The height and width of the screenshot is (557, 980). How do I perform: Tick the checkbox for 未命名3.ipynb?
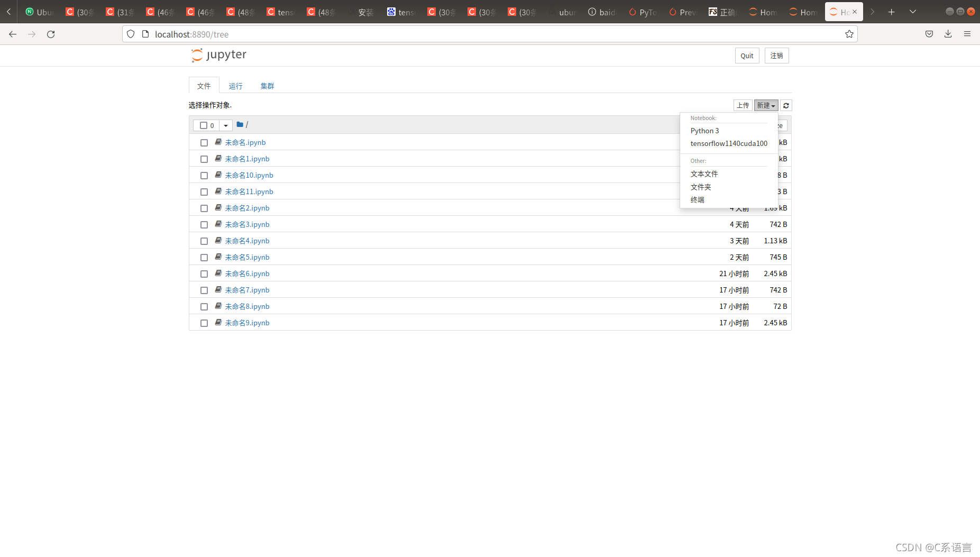pos(204,225)
